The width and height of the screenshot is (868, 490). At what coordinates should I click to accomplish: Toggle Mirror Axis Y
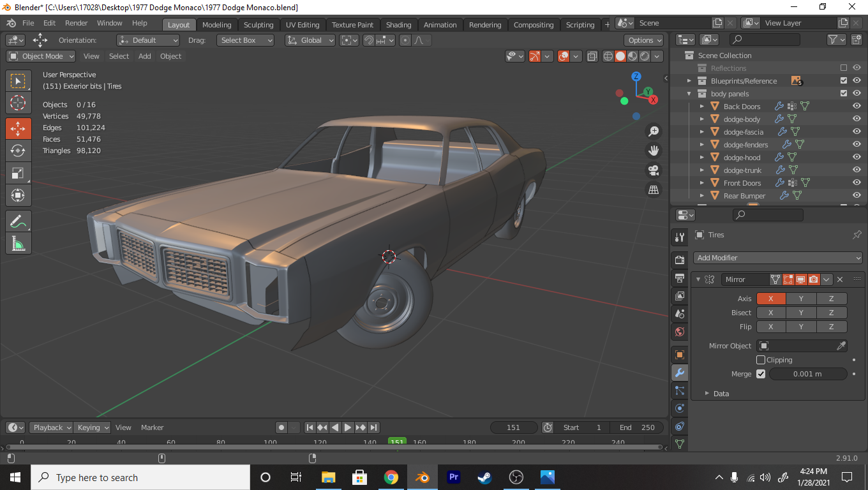(801, 299)
